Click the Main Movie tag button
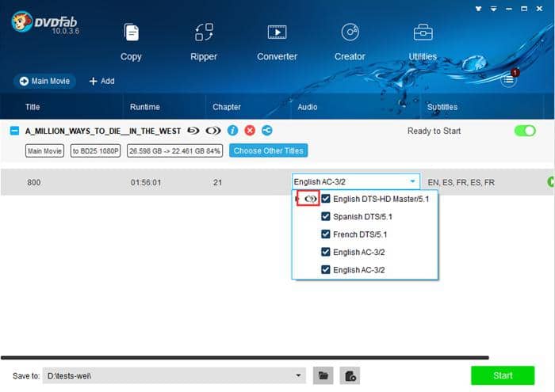 coord(44,151)
